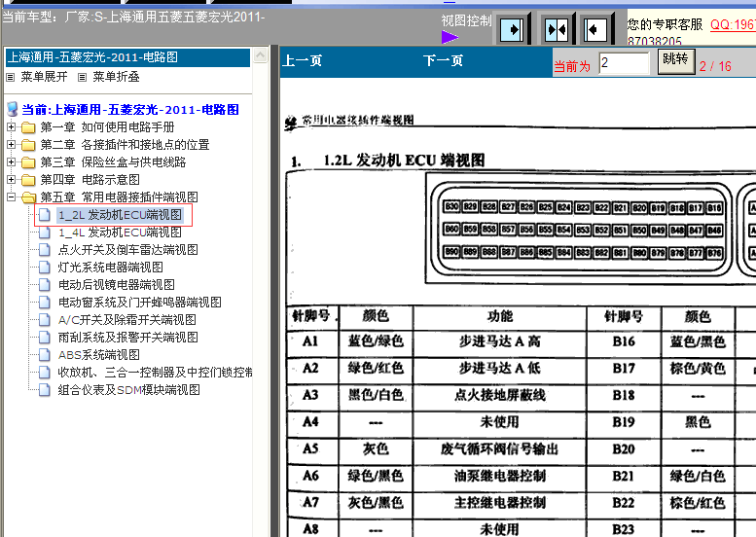Open 电动后视镜电器端视图 tree entry
The width and height of the screenshot is (756, 537).
tap(116, 285)
